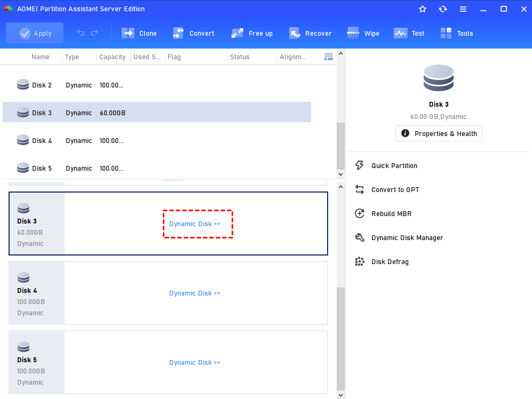This screenshot has height=399, width=532.
Task: Click the Apply checkmark button
Action: tap(35, 33)
